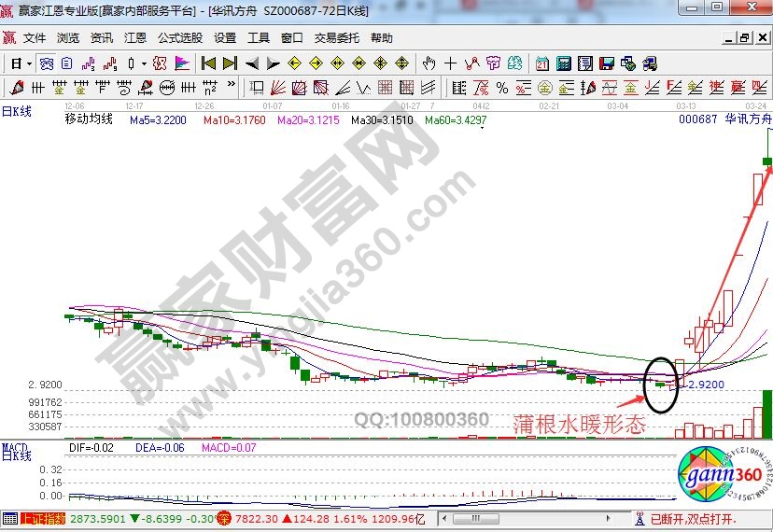Open the calculator tool icon
773x532 pixels.
coord(564,63)
